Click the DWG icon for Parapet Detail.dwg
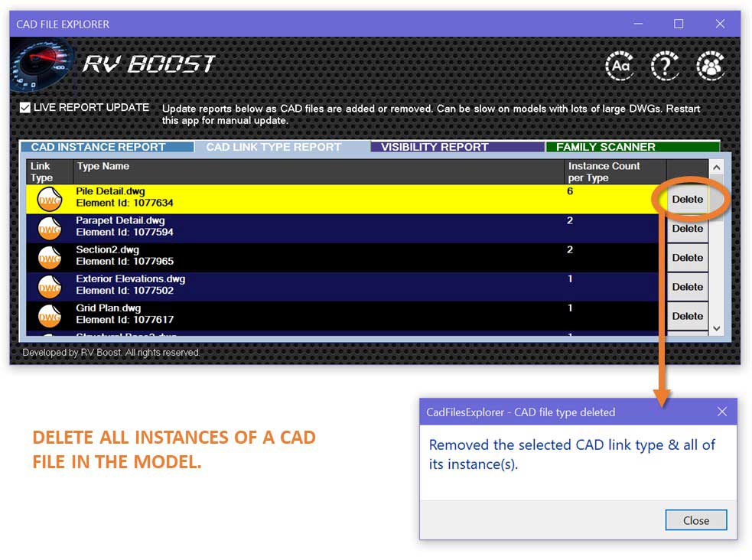Image resolution: width=752 pixels, height=560 pixels. [50, 228]
